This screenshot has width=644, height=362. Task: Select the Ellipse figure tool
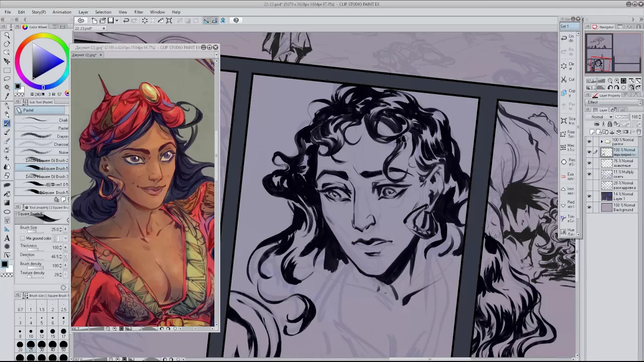point(7,212)
